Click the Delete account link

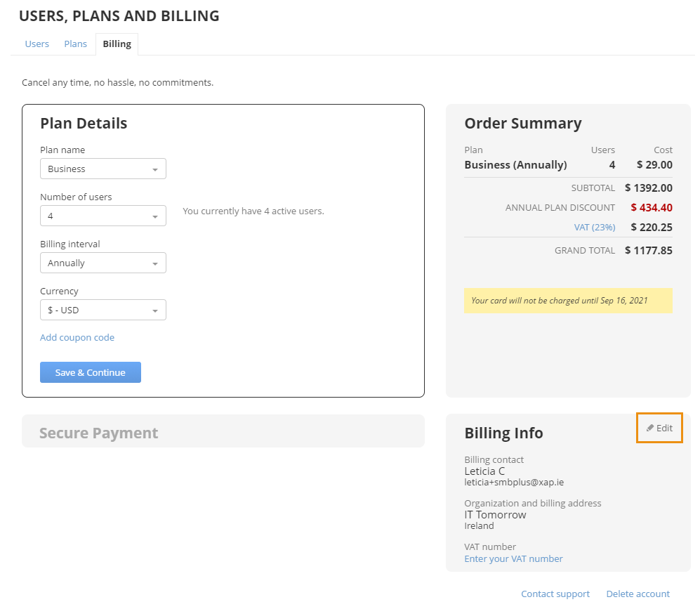pyautogui.click(x=638, y=594)
